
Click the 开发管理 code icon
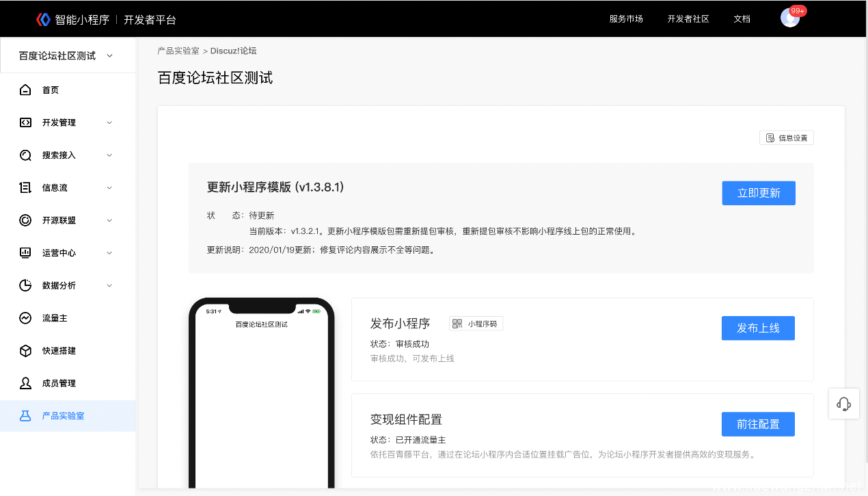pos(25,122)
